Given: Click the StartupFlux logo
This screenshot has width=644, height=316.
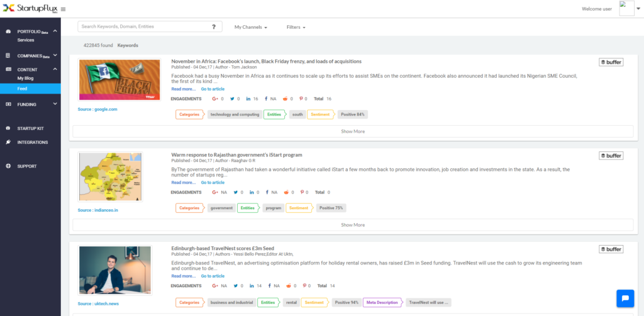Looking at the screenshot, I should (x=30, y=8).
